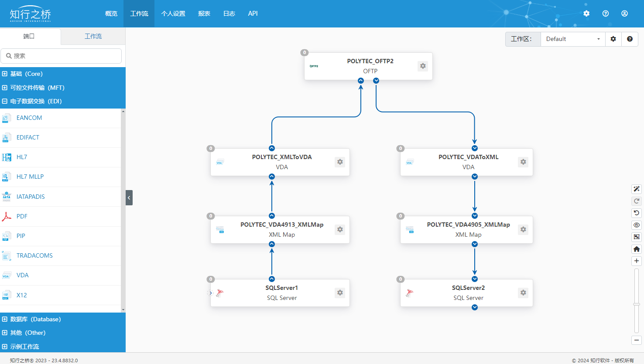Click the magic wand auto-arrange icon
The height and width of the screenshot is (364, 644).
click(x=637, y=189)
